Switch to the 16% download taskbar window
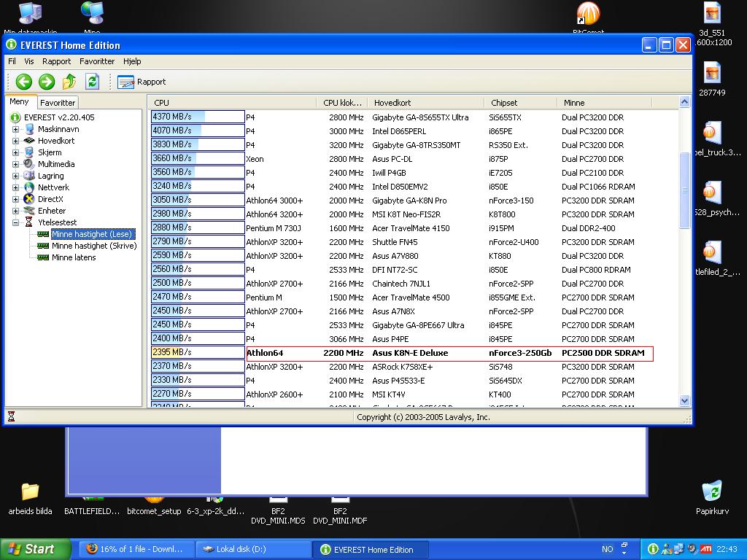747x560 pixels. (x=136, y=549)
